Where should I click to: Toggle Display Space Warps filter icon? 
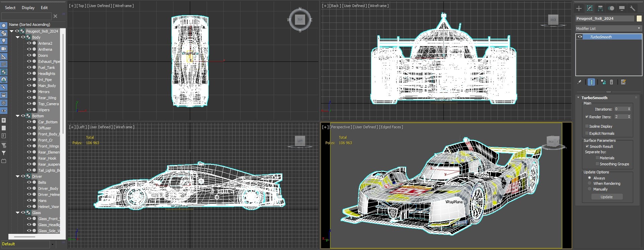4,64
